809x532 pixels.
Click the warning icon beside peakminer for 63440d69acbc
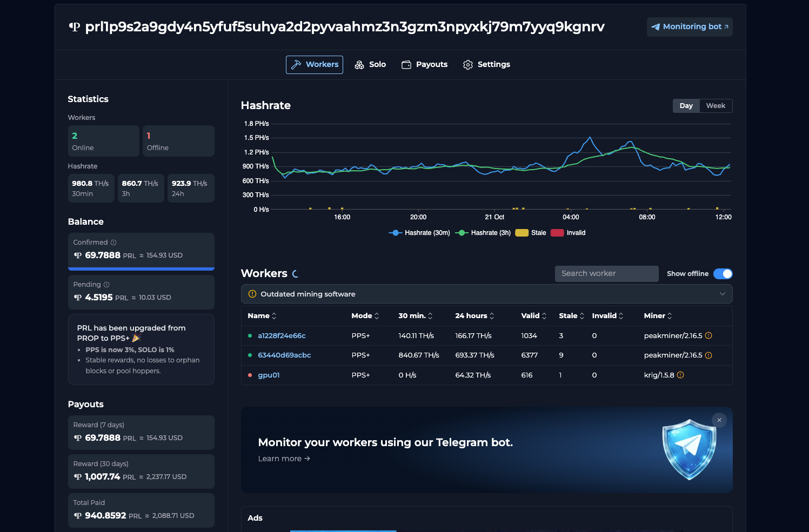coord(708,355)
